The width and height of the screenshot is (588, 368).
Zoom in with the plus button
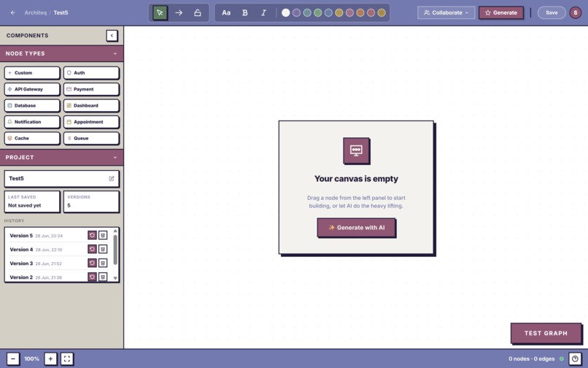tap(50, 359)
